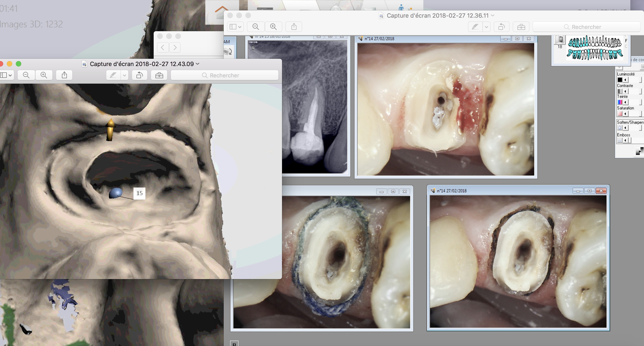The width and height of the screenshot is (644, 346).
Task: Click the Soften/Sharpen droplet icon
Action: (620, 128)
